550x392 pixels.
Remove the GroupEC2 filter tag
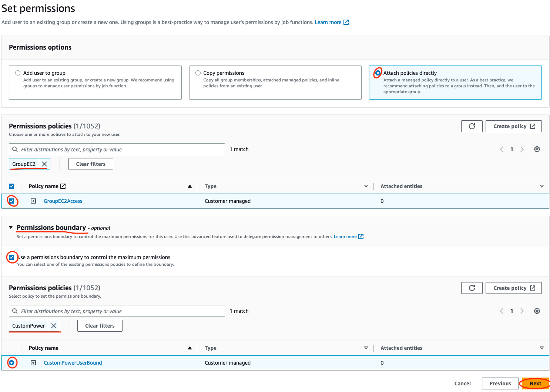pyautogui.click(x=44, y=164)
